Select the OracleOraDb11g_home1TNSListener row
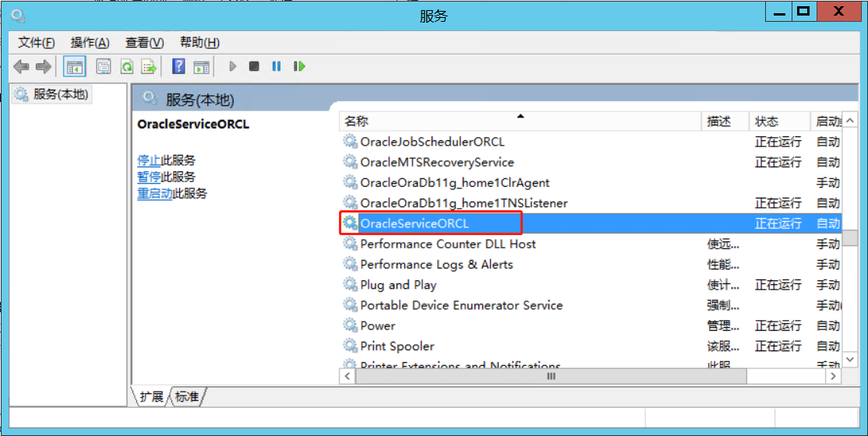 pyautogui.click(x=591, y=203)
